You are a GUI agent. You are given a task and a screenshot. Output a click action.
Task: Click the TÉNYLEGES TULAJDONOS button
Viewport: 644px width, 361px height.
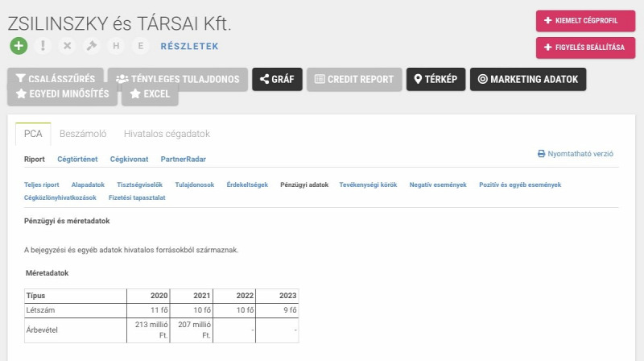coord(178,79)
